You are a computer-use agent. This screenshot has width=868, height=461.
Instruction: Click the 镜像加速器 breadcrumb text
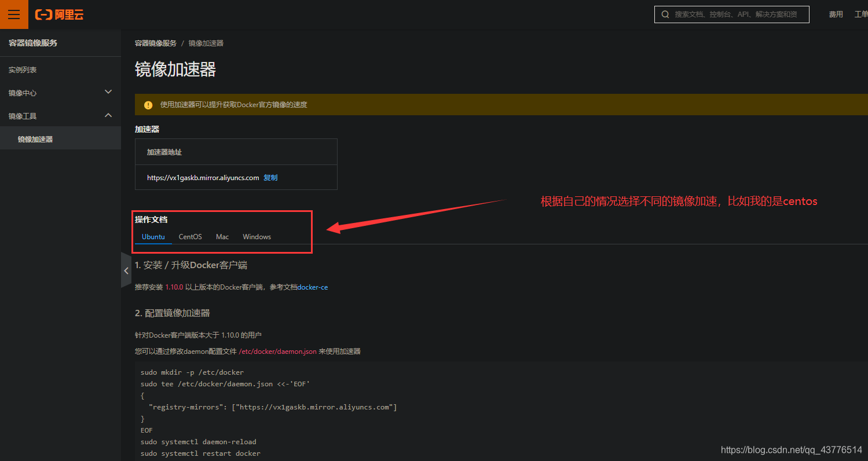pyautogui.click(x=206, y=43)
